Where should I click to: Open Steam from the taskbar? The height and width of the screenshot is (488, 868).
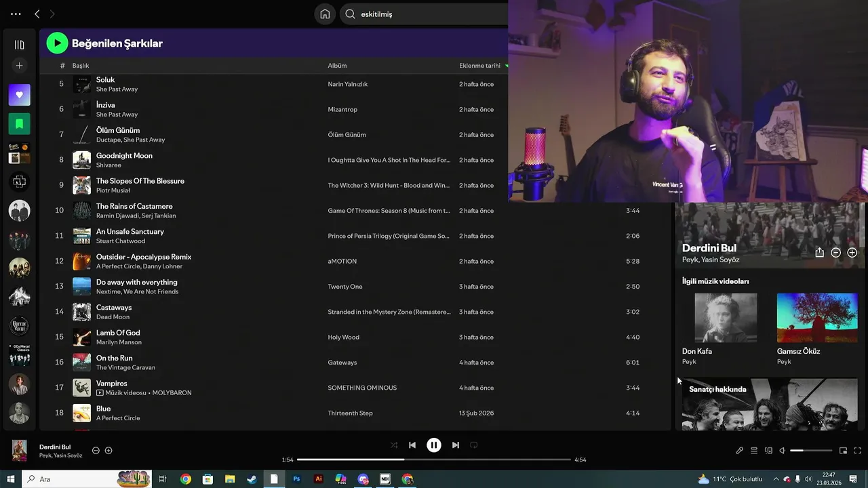pos(252,479)
